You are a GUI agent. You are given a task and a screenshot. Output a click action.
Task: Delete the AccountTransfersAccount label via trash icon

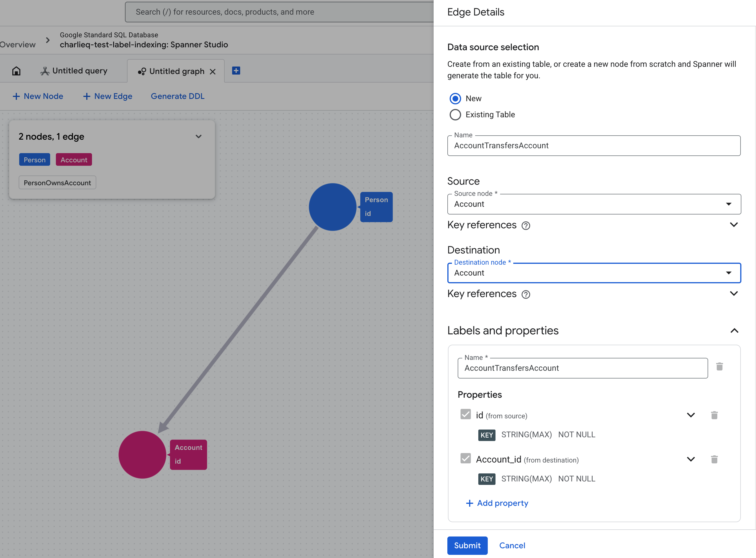click(x=720, y=366)
